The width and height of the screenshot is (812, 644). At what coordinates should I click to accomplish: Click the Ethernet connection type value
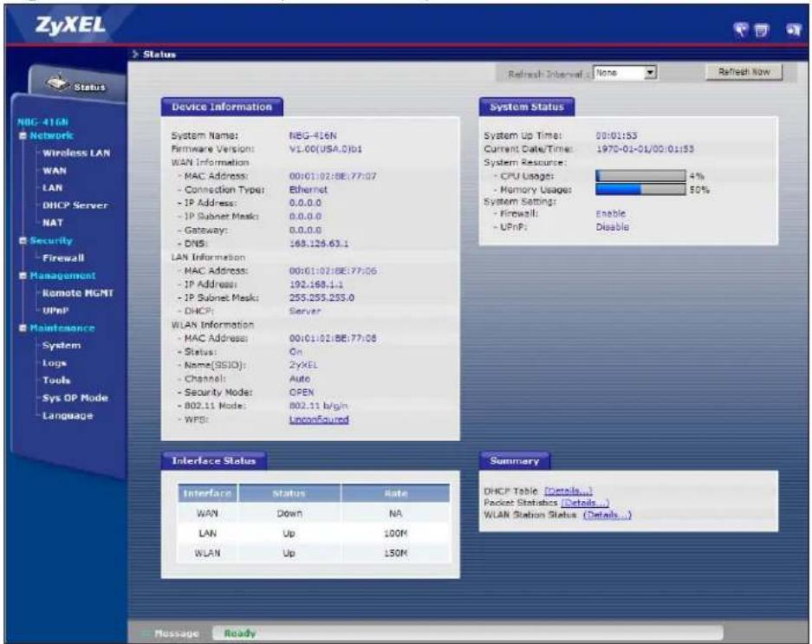[x=309, y=190]
